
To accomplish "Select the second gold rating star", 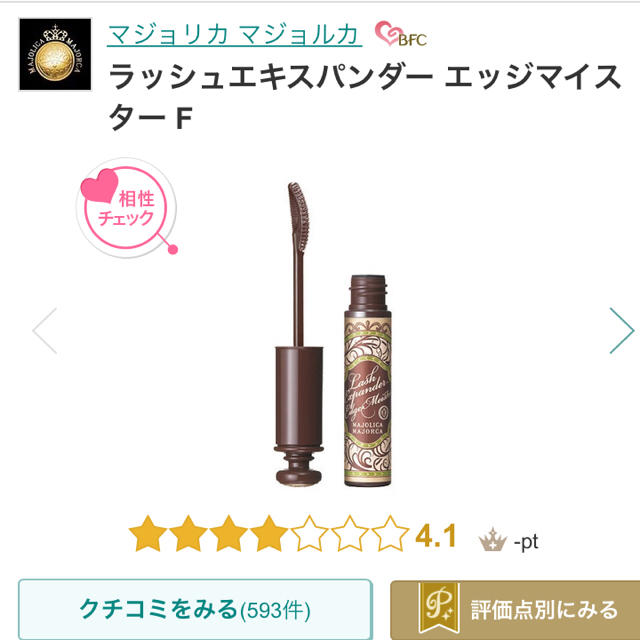I will click(x=189, y=533).
